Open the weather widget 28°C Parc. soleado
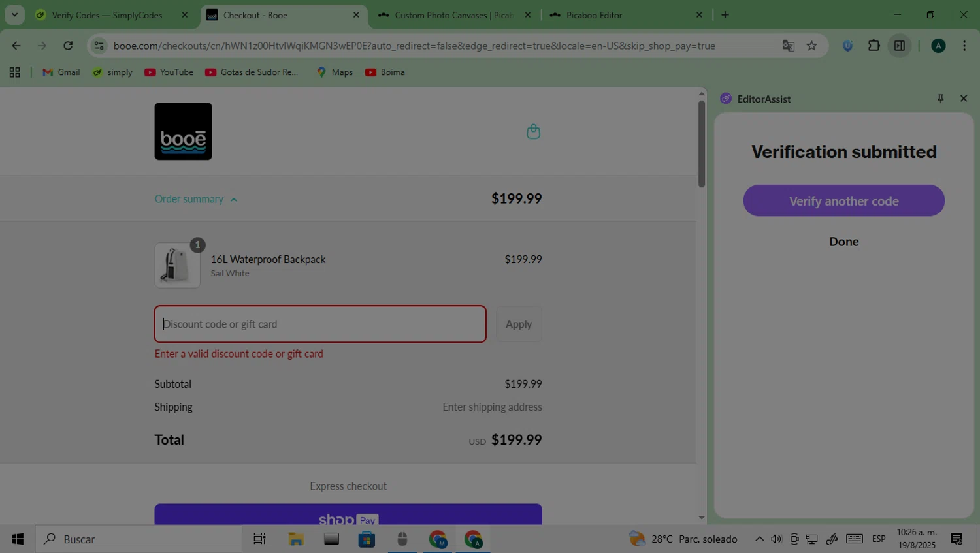Viewport: 980px width, 553px height. pos(683,539)
